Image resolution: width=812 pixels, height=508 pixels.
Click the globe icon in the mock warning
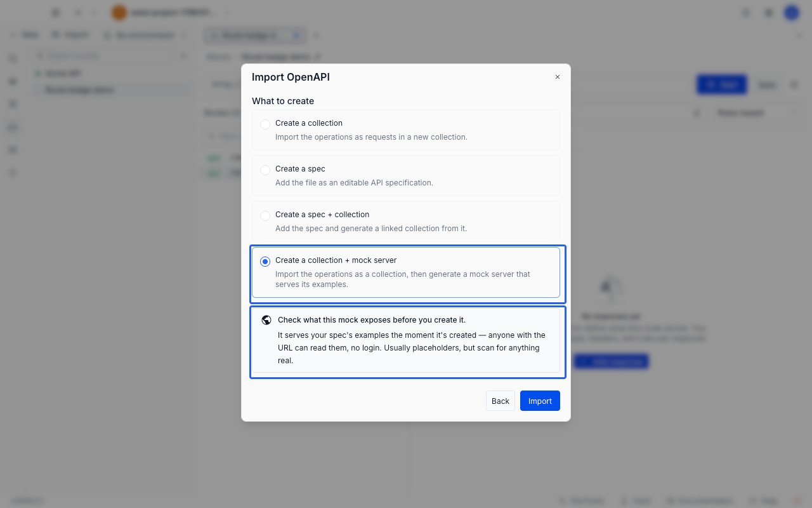pos(266,320)
